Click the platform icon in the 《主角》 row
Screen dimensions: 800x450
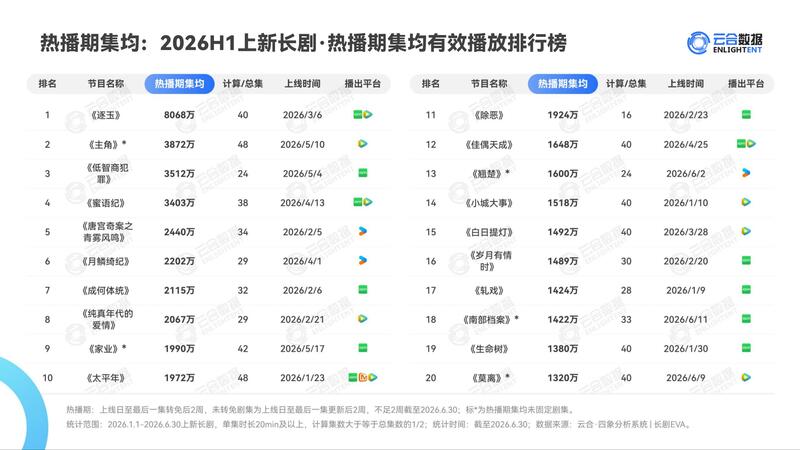(x=363, y=144)
